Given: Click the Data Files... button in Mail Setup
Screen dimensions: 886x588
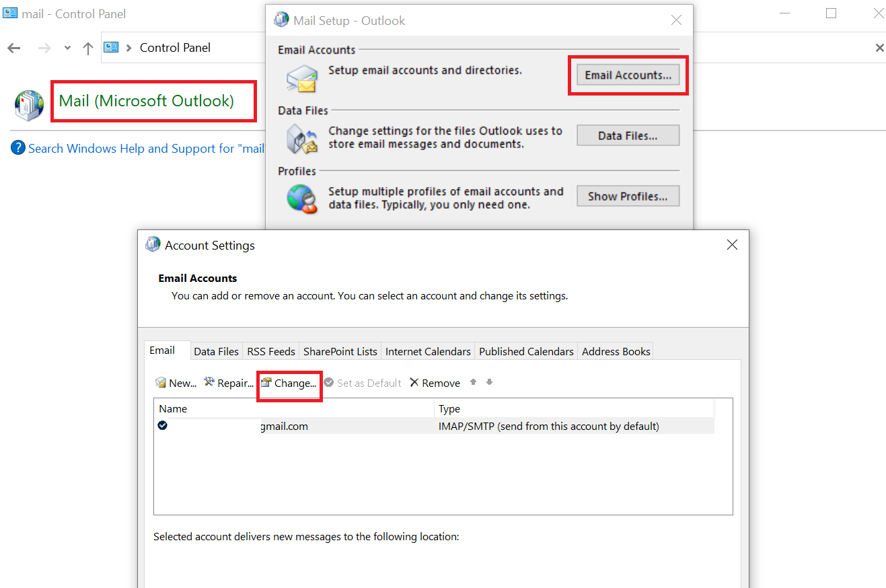Looking at the screenshot, I should click(x=628, y=136).
